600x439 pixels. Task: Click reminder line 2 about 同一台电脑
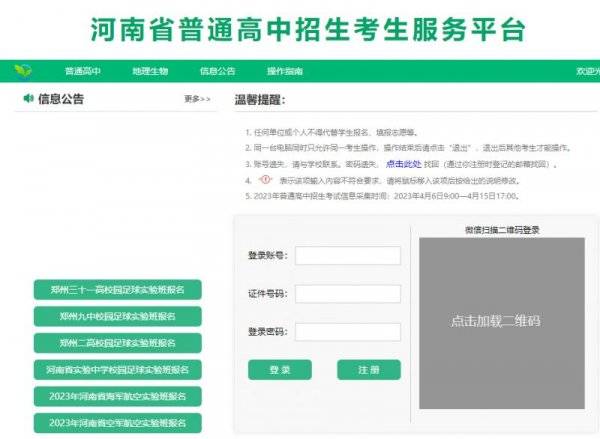[x=408, y=148]
